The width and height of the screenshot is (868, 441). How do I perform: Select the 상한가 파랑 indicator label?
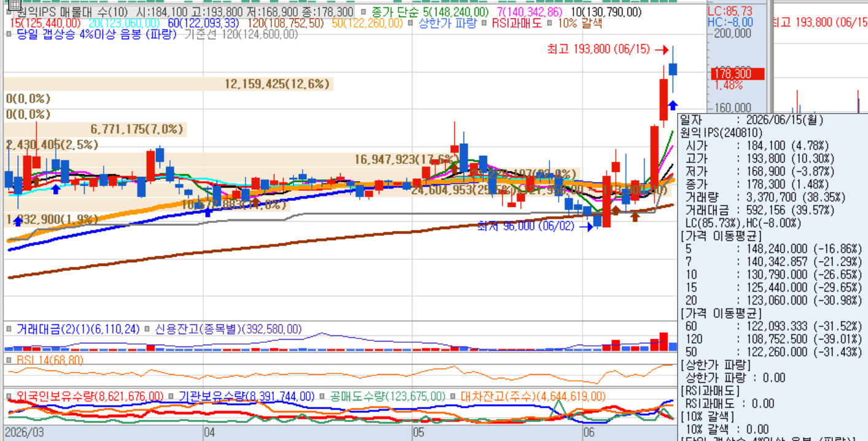(x=447, y=23)
